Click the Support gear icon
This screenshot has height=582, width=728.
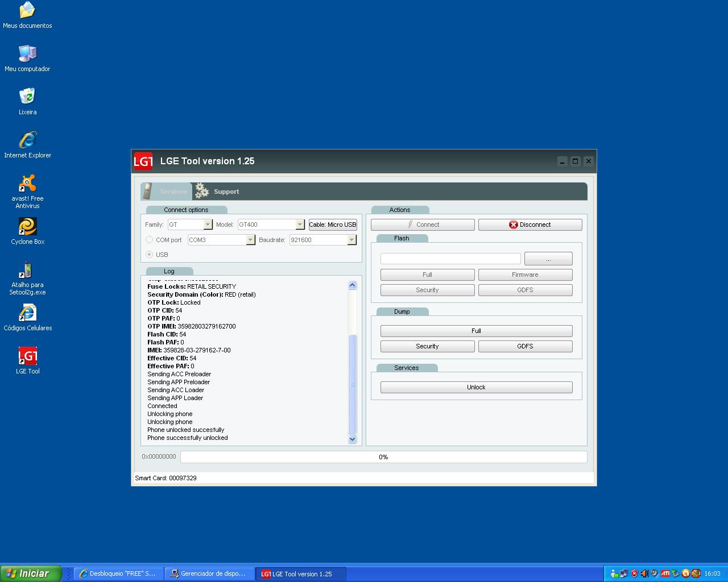click(x=201, y=191)
